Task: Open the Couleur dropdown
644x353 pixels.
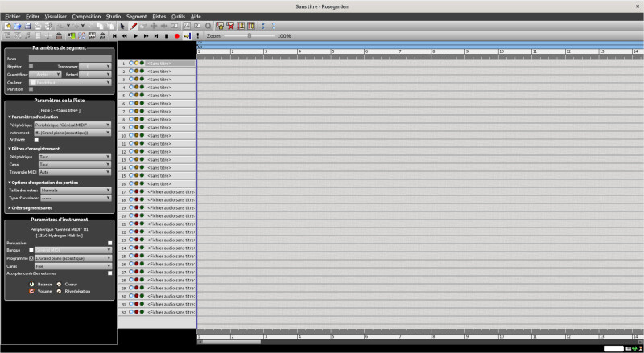Action: [x=70, y=83]
